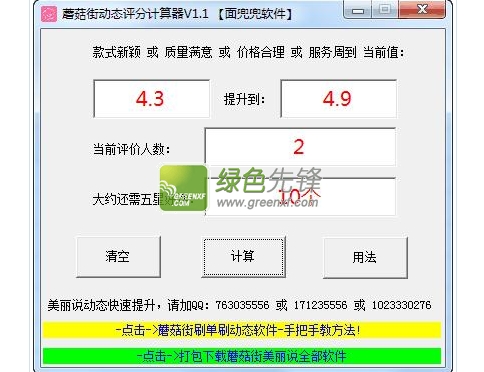Click the 当前评价人数 input field

[x=300, y=147]
